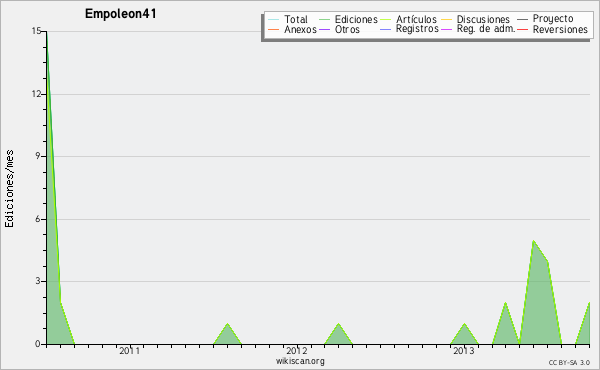Click the small 2011 peak in chart

[227, 335]
